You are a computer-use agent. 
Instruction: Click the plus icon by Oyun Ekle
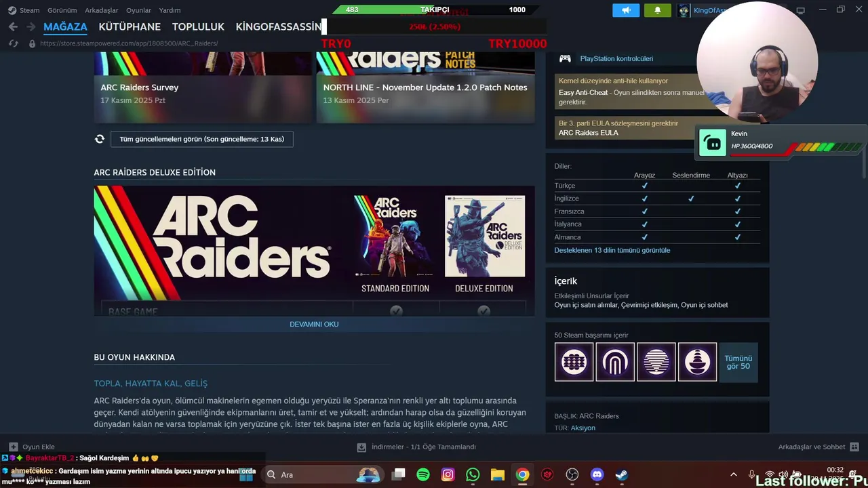click(x=13, y=447)
